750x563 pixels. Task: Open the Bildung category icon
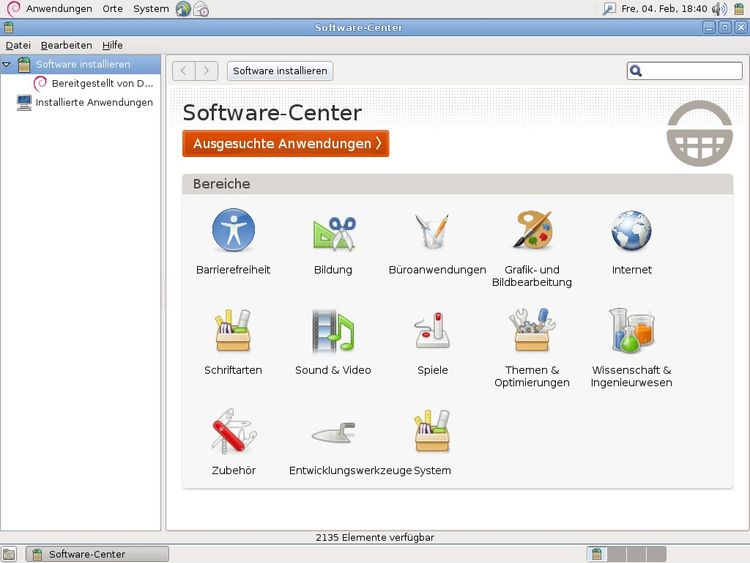(x=333, y=231)
